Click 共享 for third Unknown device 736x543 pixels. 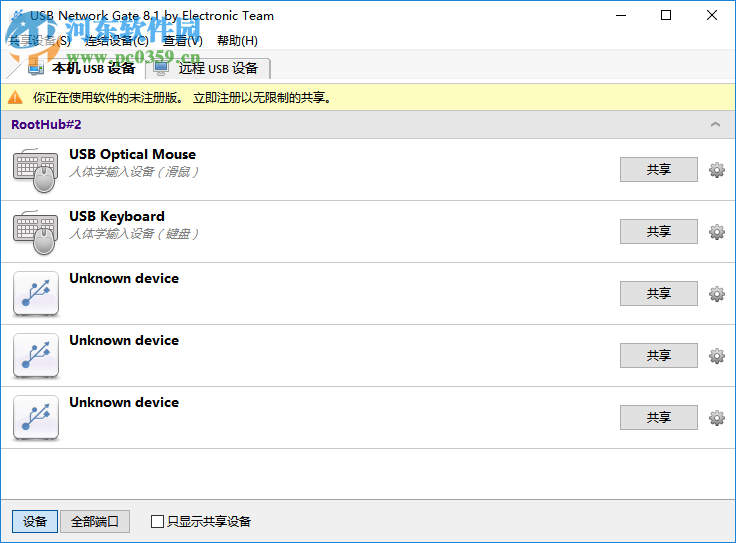coord(659,417)
